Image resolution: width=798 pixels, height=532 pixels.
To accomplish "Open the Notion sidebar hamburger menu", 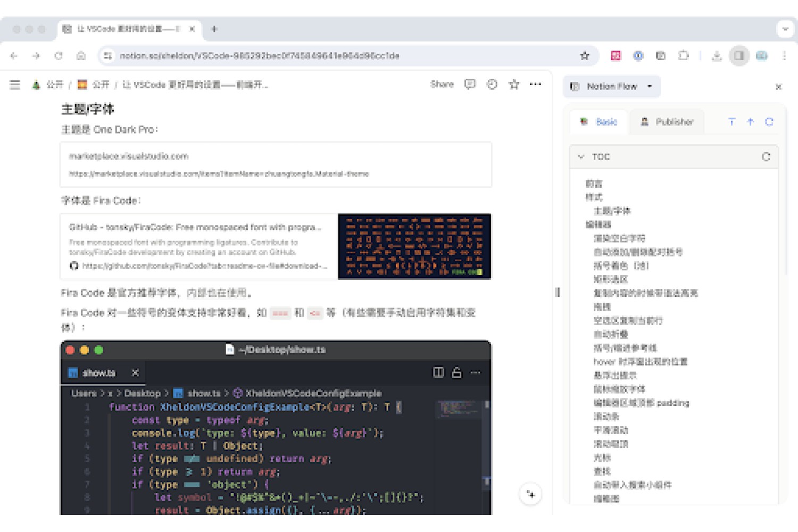I will pyautogui.click(x=15, y=85).
